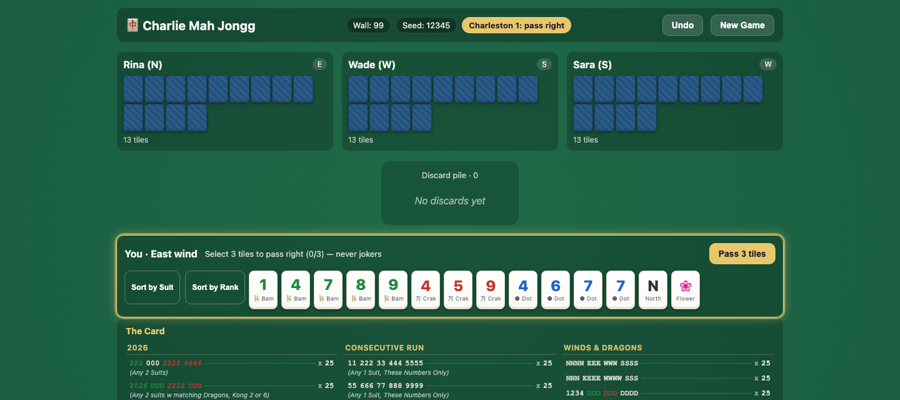Viewport: 900px width, 400px height.
Task: Select the 9 Crak tile
Action: coord(491,290)
